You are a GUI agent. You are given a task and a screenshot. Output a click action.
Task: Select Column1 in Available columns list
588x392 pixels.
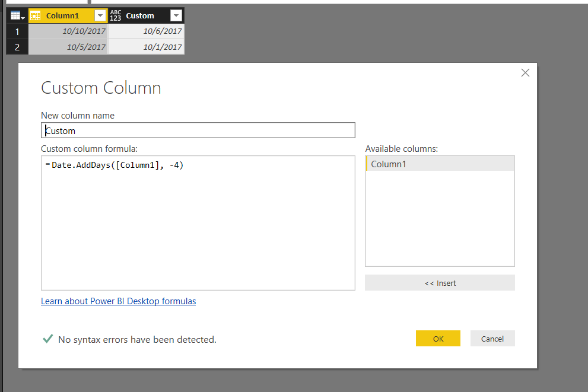tap(440, 164)
